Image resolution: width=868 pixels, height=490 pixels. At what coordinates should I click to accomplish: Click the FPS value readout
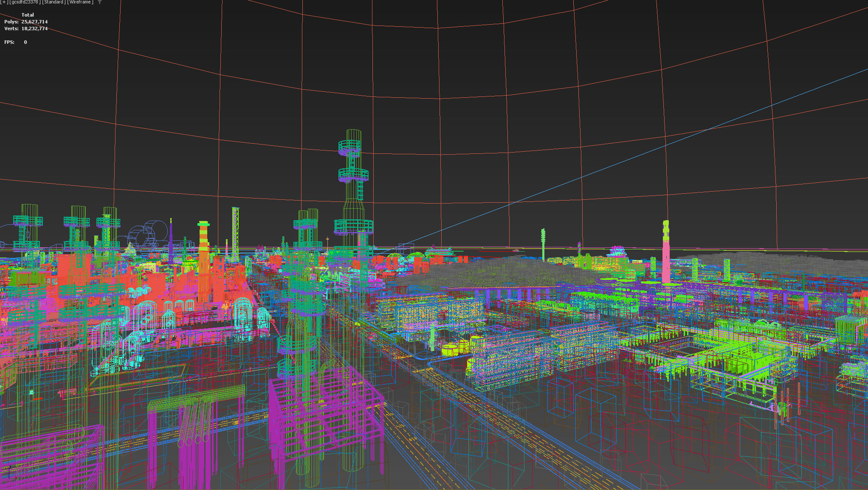pos(25,42)
